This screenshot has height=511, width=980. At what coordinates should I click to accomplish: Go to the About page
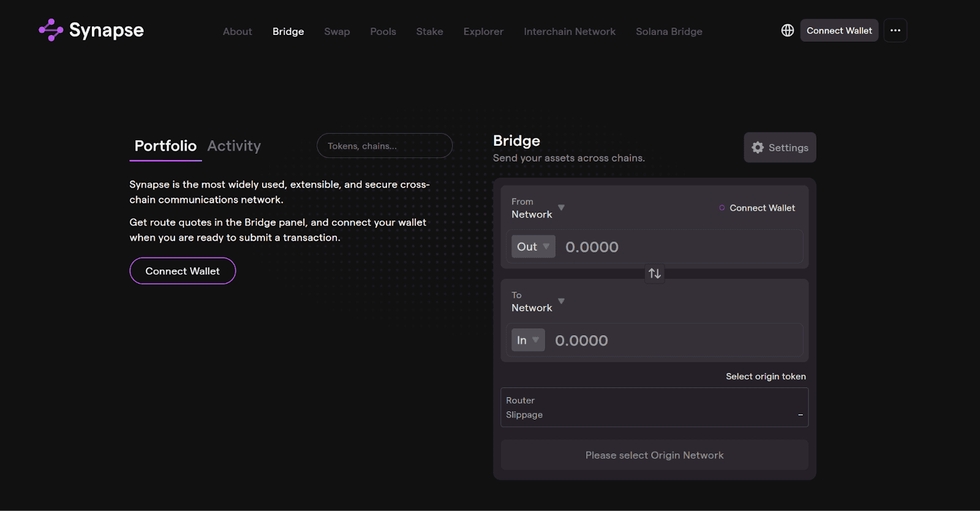(237, 31)
